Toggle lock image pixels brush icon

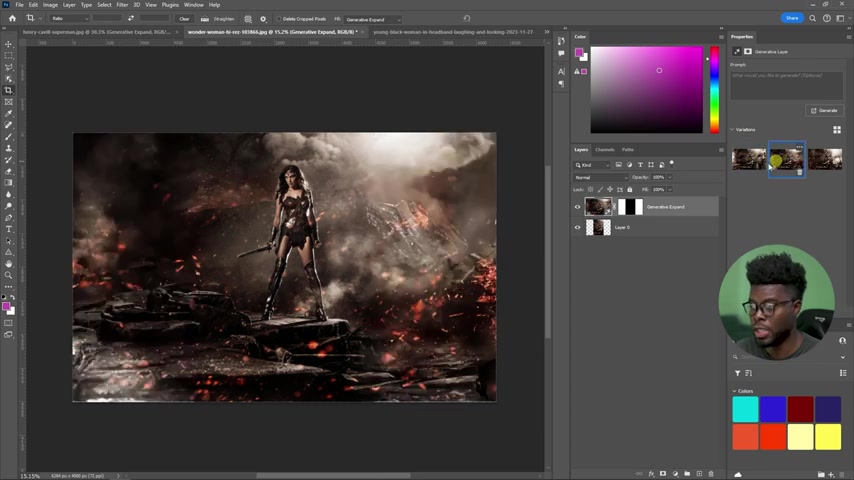600,190
